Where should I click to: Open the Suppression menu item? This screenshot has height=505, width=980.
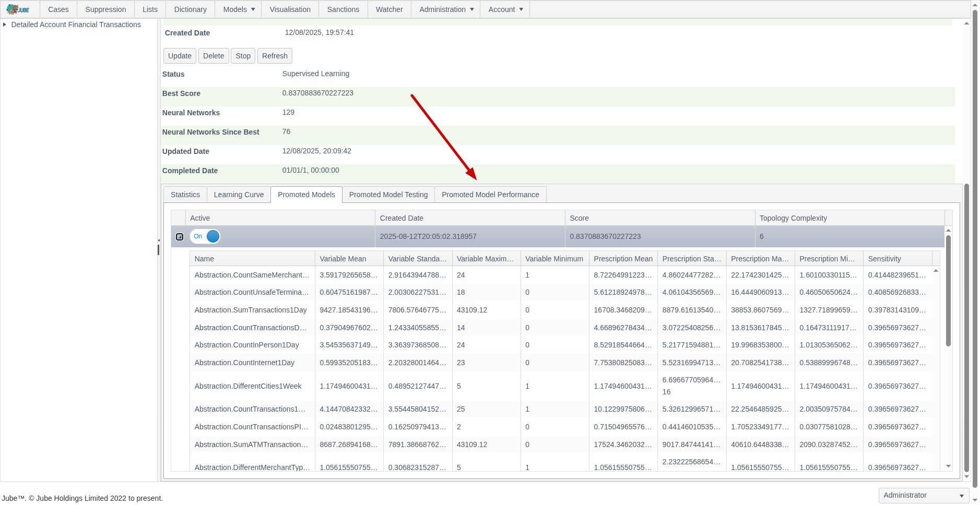pyautogui.click(x=105, y=9)
